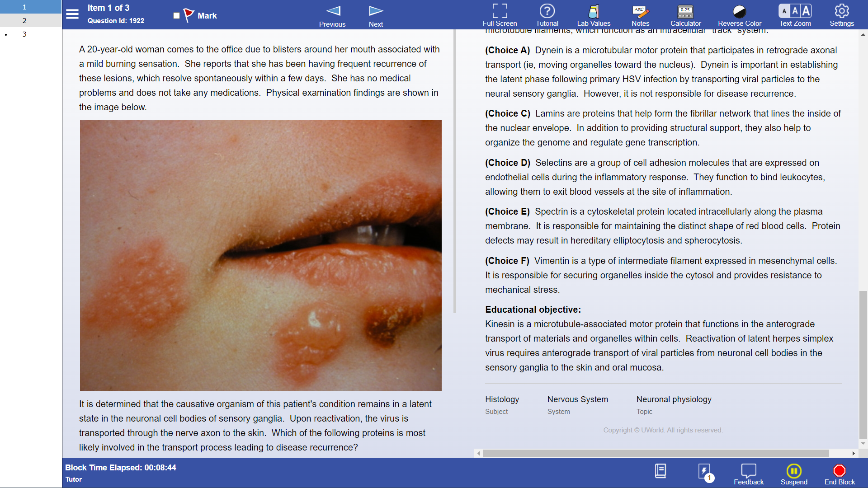Image resolution: width=868 pixels, height=488 pixels.
Task: Click horizontal scrollbar right arrow
Action: coord(853,453)
